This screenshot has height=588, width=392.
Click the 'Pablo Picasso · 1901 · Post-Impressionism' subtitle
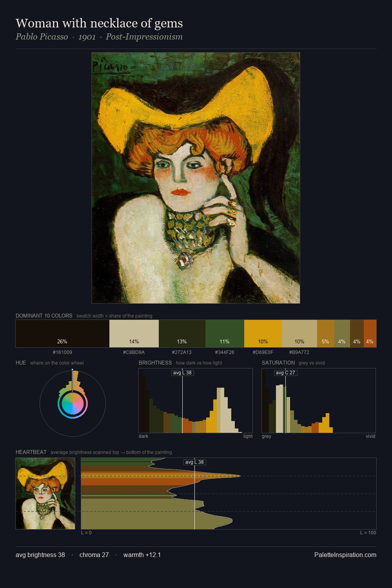pyautogui.click(x=99, y=37)
